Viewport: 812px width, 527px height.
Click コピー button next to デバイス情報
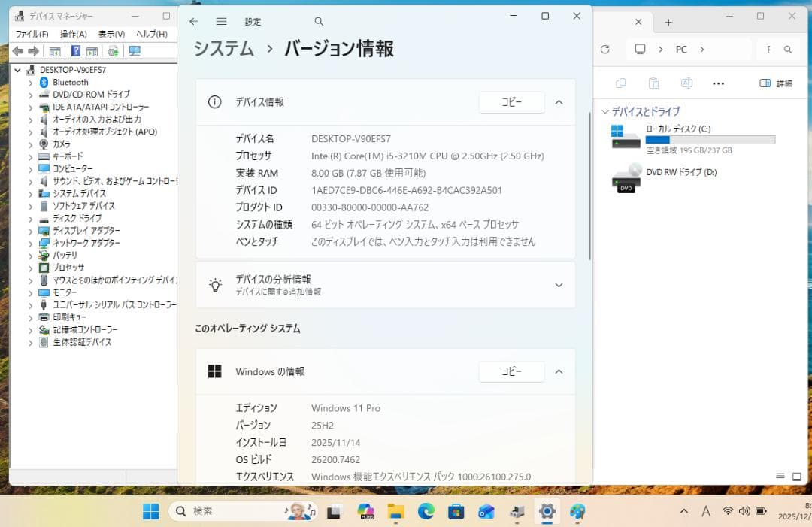tap(511, 101)
